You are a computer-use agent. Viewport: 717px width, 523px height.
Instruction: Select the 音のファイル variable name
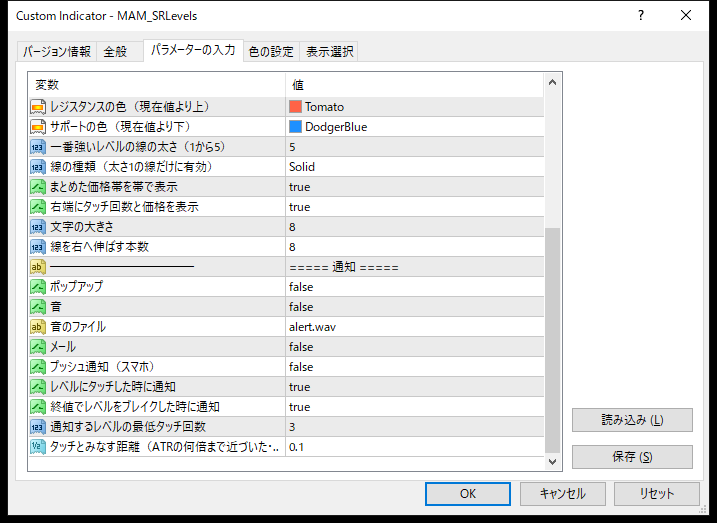(78, 327)
